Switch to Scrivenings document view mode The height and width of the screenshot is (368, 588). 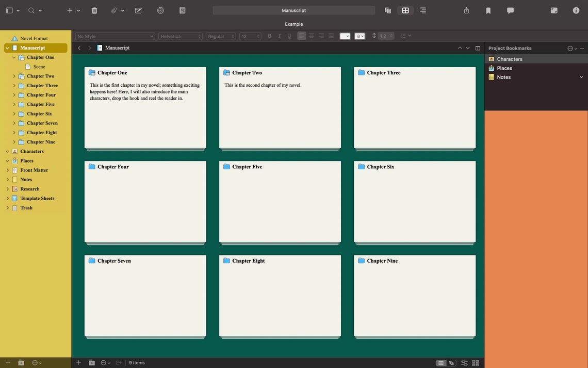tap(388, 10)
